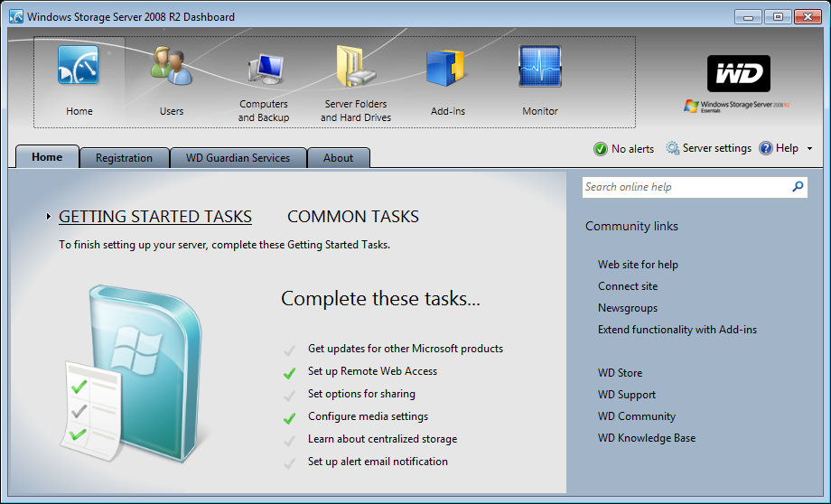Viewport: 831px width, 504px height.
Task: Open Learn about centralized storage task
Action: pos(383,439)
